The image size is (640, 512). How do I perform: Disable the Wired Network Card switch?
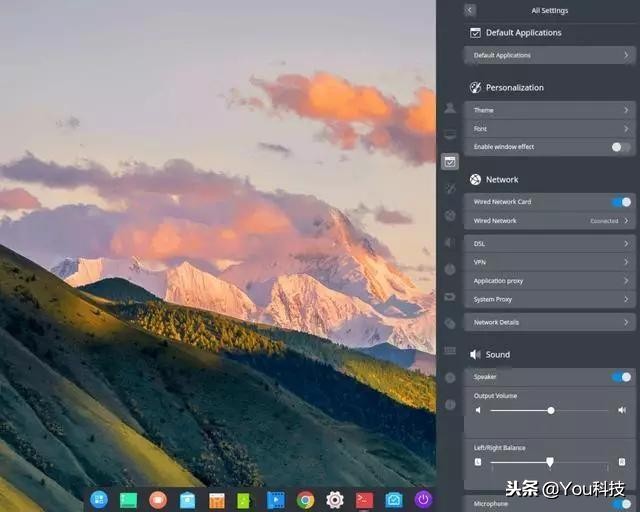pyautogui.click(x=621, y=202)
